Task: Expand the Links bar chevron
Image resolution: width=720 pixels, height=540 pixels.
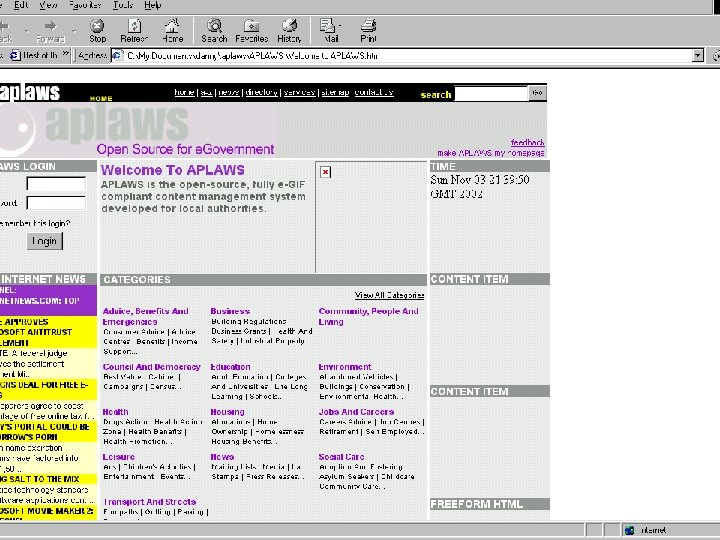Action: pyautogui.click(x=66, y=54)
